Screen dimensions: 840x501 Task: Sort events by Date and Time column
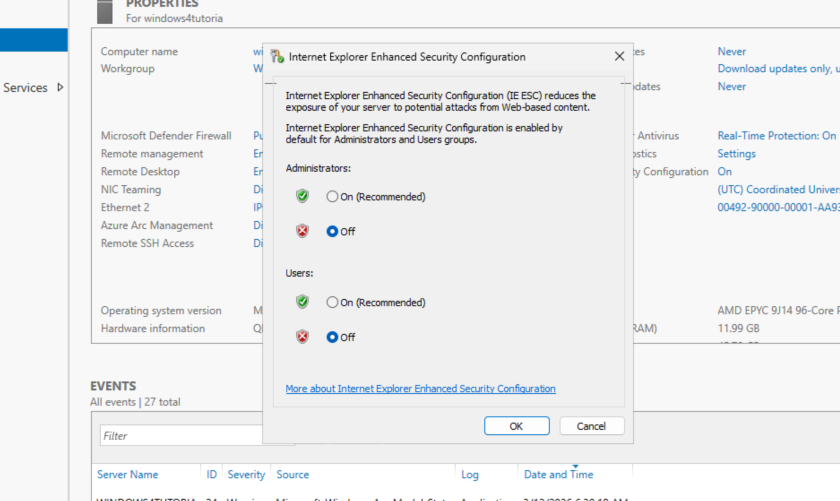click(x=558, y=474)
